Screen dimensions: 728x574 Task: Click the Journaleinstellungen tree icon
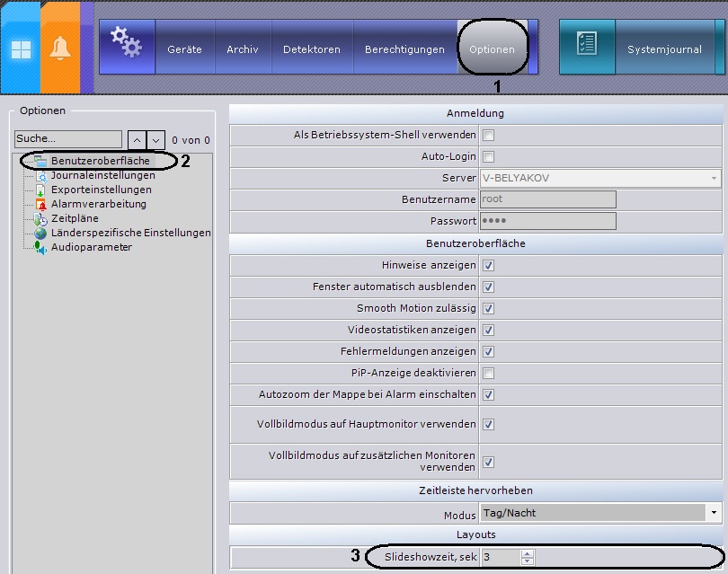pyautogui.click(x=40, y=176)
